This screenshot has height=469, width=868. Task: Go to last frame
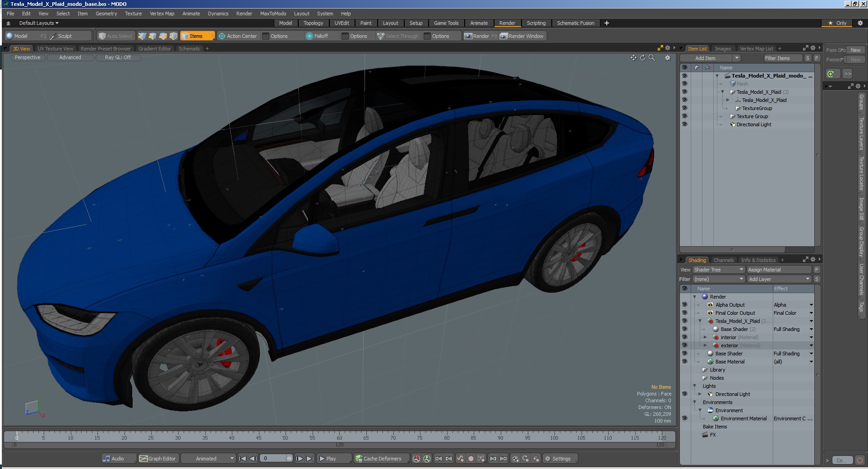[310, 459]
